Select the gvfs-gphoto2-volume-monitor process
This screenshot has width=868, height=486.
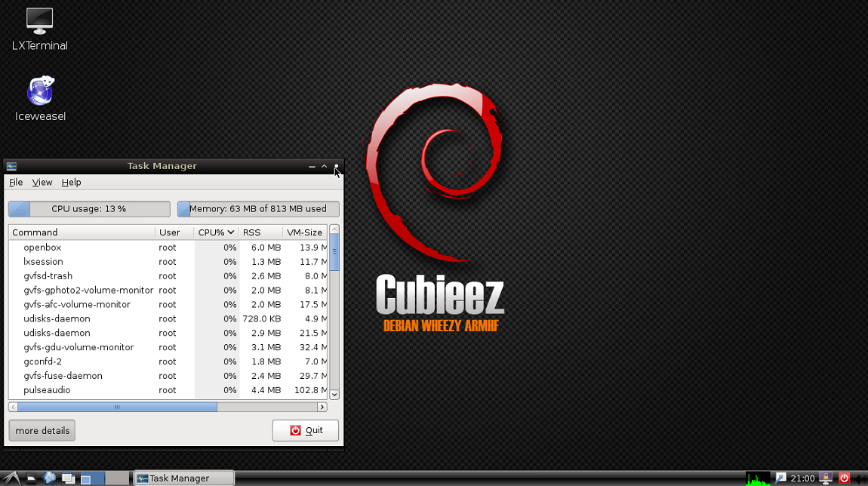click(168, 291)
